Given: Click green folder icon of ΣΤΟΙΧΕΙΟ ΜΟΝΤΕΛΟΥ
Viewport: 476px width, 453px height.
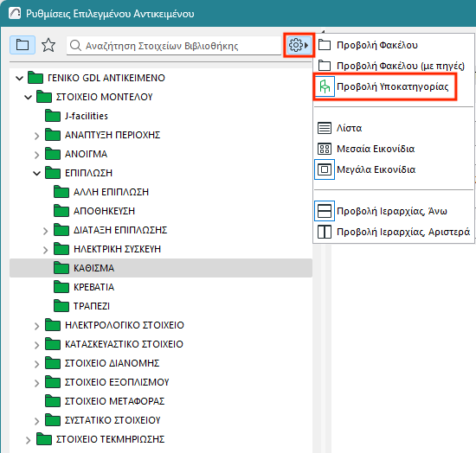Looking at the screenshot, I should coord(44,97).
